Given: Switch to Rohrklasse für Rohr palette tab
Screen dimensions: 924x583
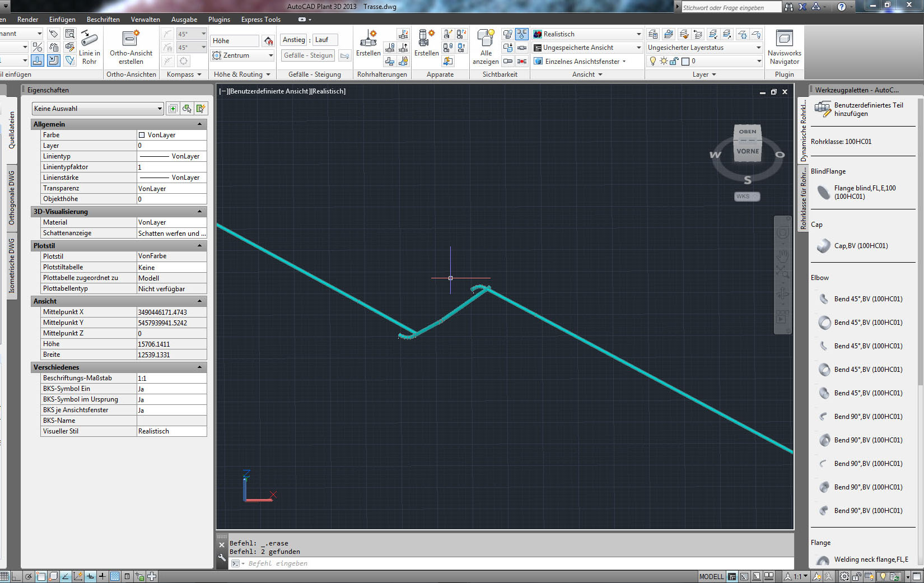Looking at the screenshot, I should click(x=802, y=199).
